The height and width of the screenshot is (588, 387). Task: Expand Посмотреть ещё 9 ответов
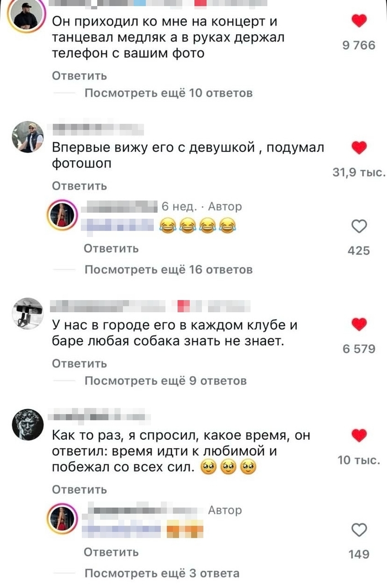click(165, 381)
